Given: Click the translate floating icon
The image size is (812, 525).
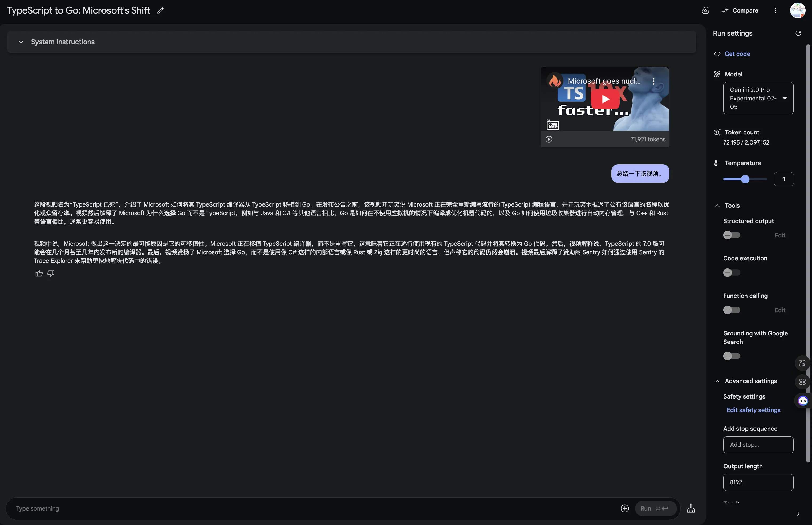Looking at the screenshot, I should pos(802,363).
